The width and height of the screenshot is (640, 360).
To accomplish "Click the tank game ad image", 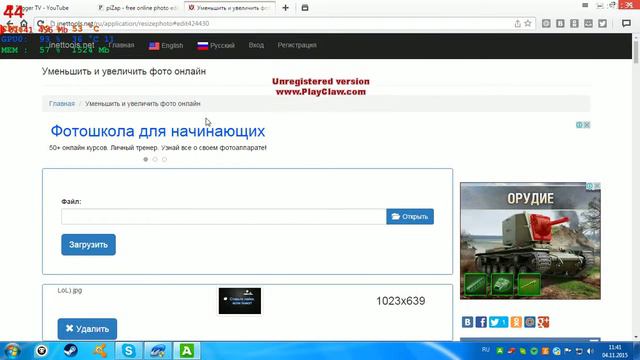I will (x=530, y=241).
